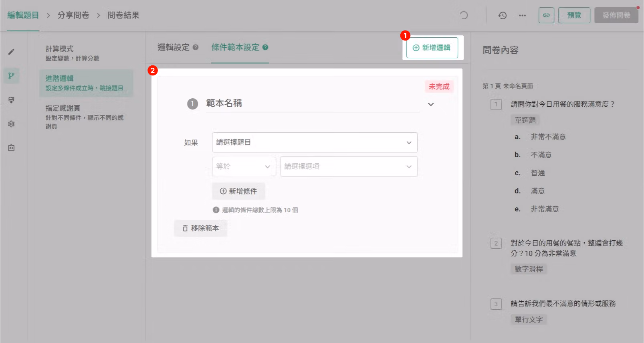
Task: Open the 請選擇選項 dropdown
Action: coord(349,166)
